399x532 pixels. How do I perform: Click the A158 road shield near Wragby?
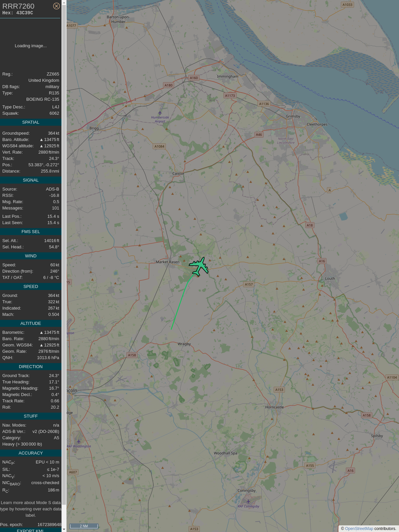tap(132, 355)
